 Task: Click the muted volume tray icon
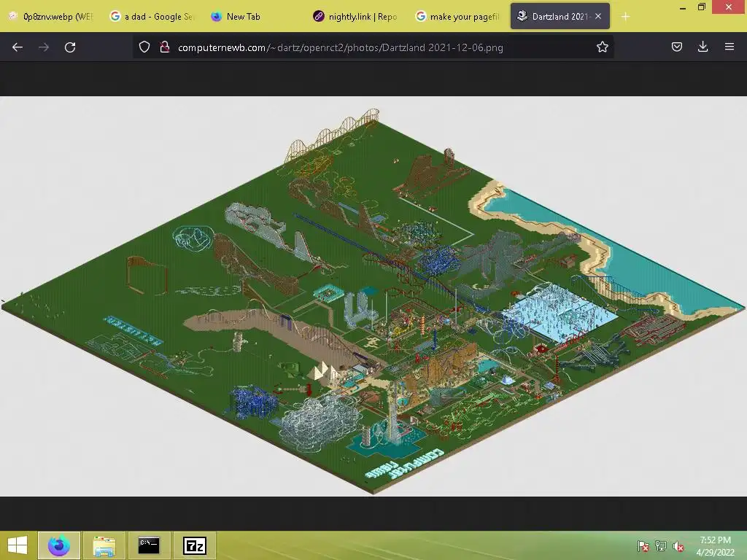678,546
